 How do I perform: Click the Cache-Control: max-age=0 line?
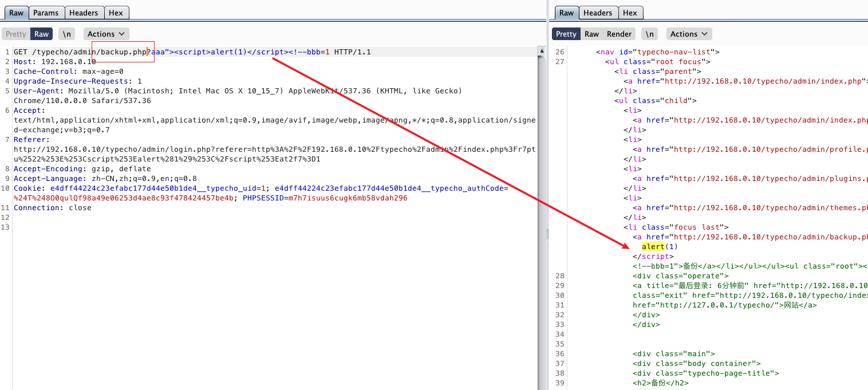[69, 72]
